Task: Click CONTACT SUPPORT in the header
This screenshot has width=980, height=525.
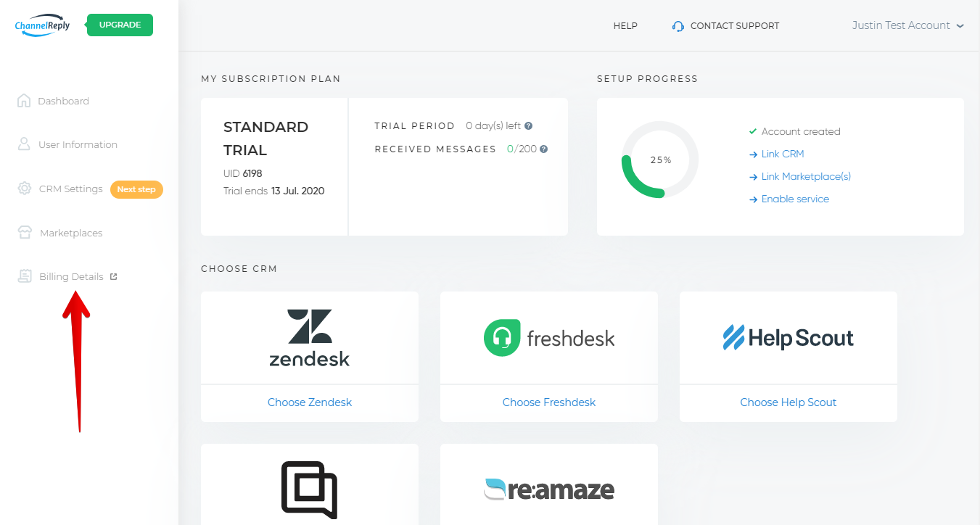Action: (x=735, y=25)
